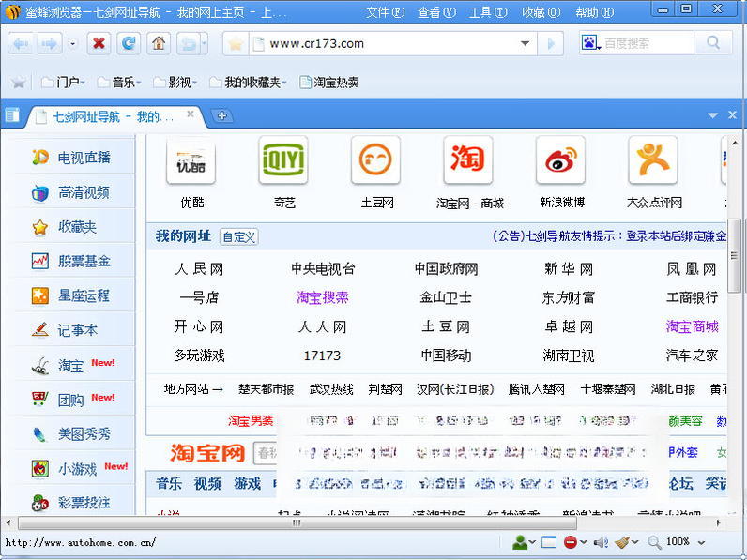The width and height of the screenshot is (747, 560).
Task: Click the vertical scrollbar thumb
Action: [734, 256]
